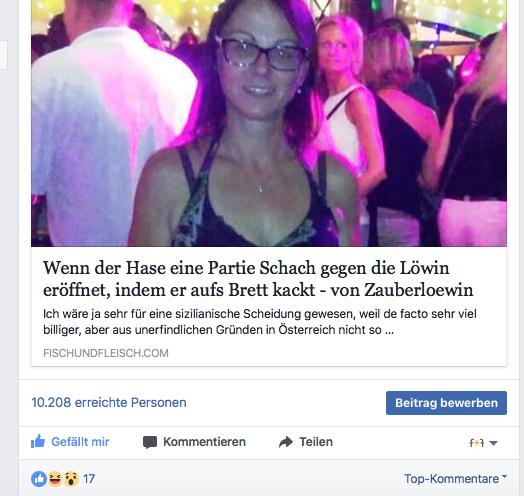This screenshot has width=524, height=496.
Task: Click the page profile logo beside Teilen row
Action: 477,443
